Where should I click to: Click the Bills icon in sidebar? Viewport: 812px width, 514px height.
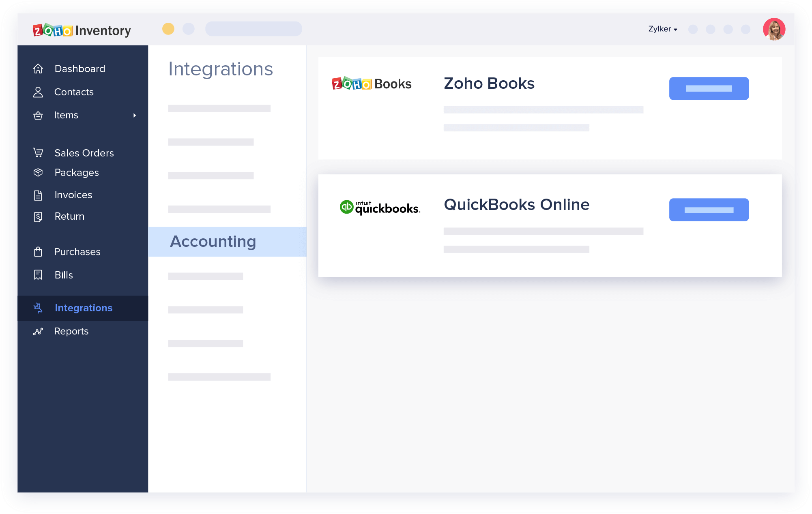tap(39, 274)
